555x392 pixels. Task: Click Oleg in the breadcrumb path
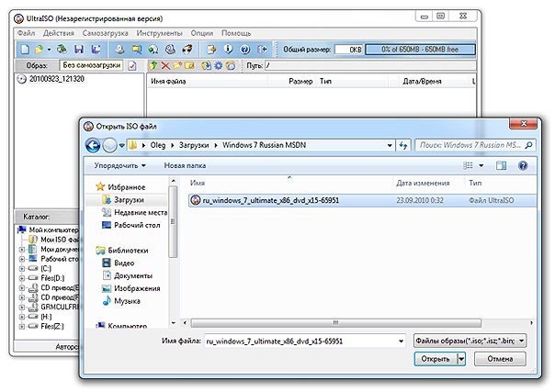pyautogui.click(x=158, y=145)
